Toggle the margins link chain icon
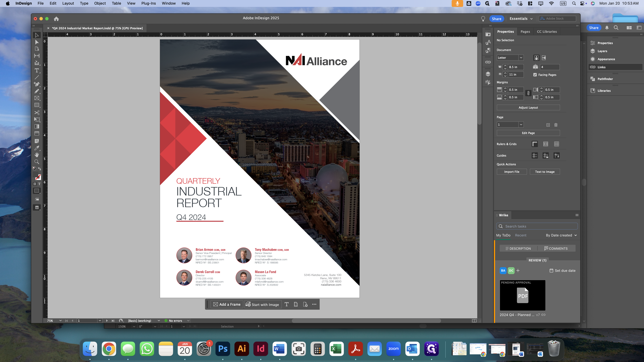 click(x=528, y=93)
